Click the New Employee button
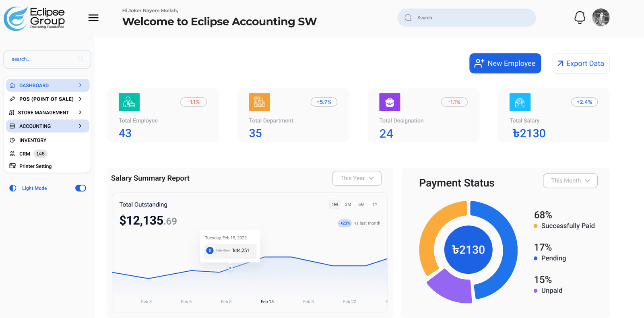644x318 pixels. coord(505,64)
